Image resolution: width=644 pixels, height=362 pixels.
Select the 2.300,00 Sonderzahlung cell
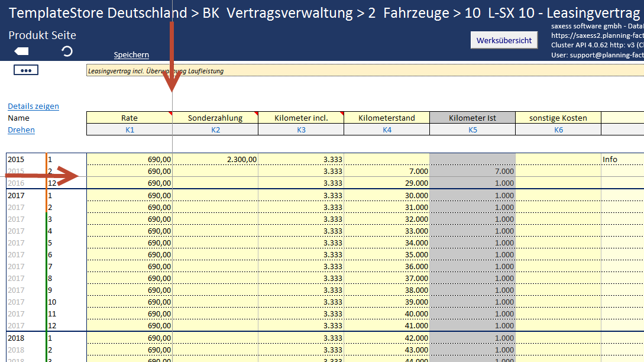[215, 159]
